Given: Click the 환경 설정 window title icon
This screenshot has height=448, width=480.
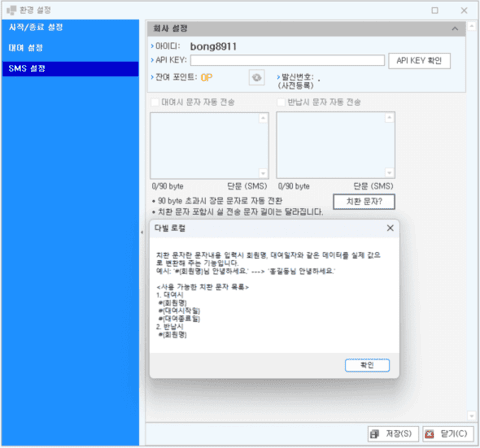Looking at the screenshot, I should coord(12,10).
